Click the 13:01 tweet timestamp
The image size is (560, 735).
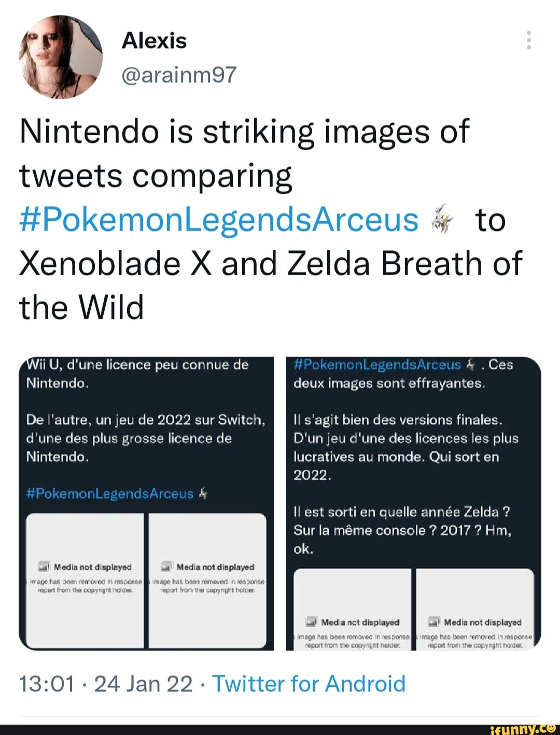(47, 684)
